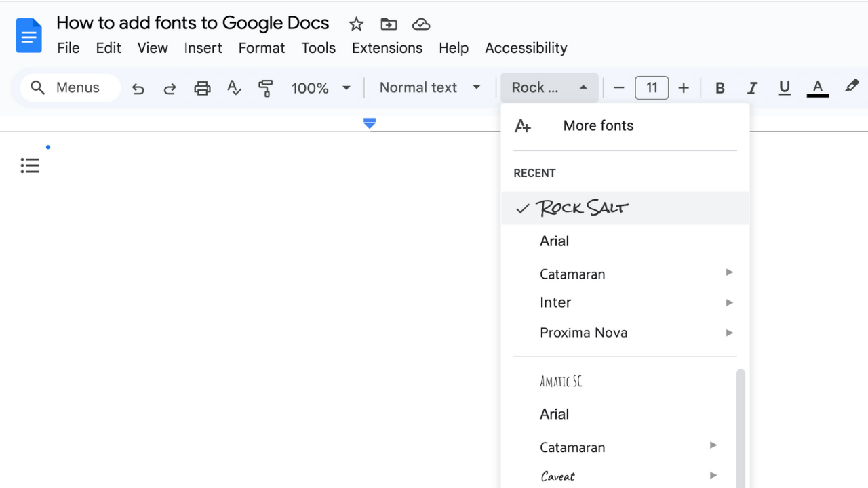Open the Normal text style dropdown

point(430,88)
